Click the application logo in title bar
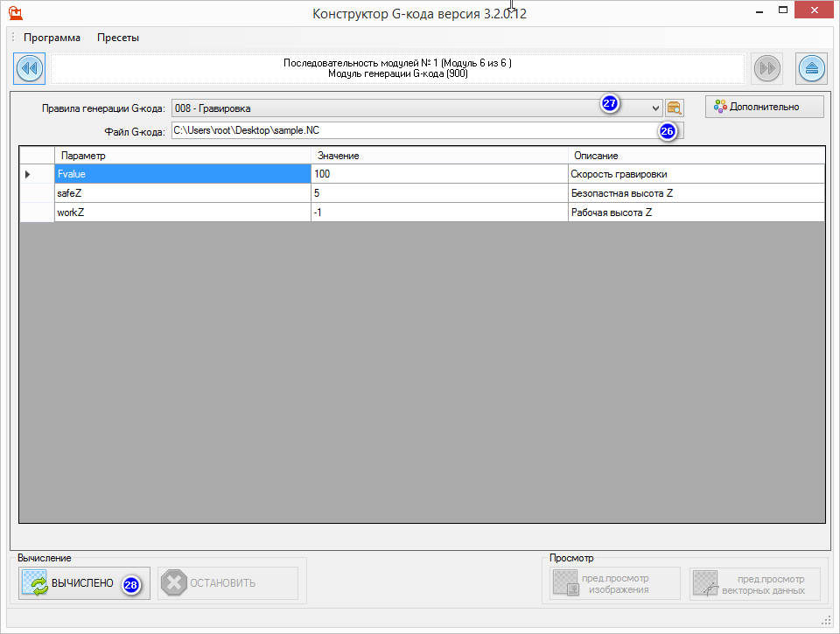Viewport: 840px width, 634px height. tap(16, 13)
